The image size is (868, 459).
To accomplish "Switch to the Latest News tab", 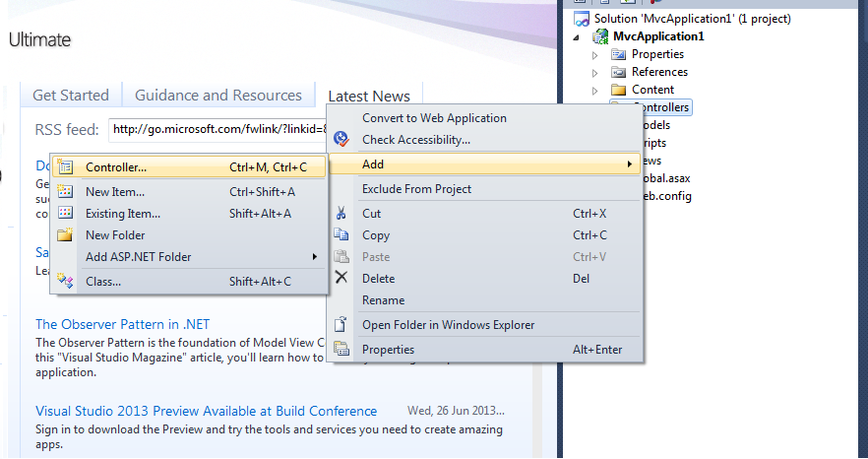I will [369, 96].
